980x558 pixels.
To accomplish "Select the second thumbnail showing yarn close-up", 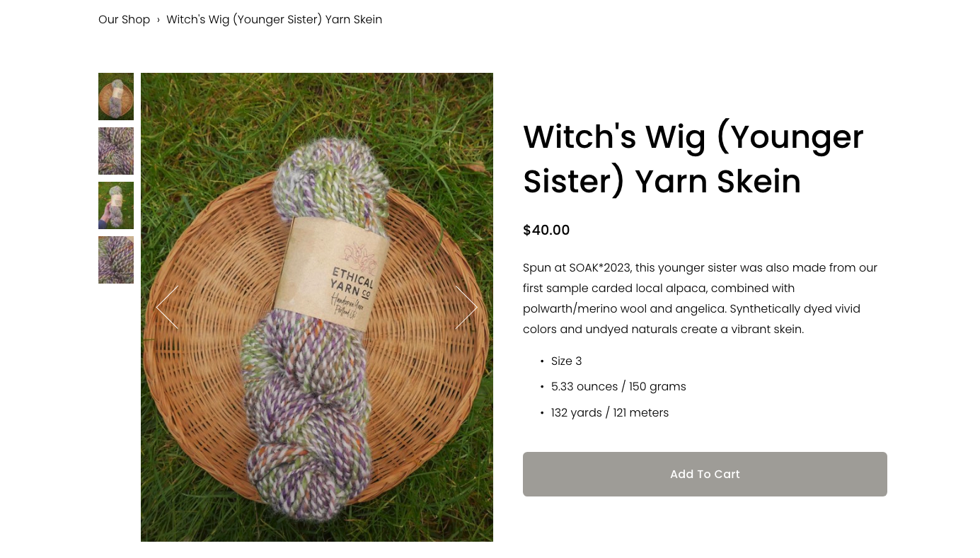I will pyautogui.click(x=116, y=151).
